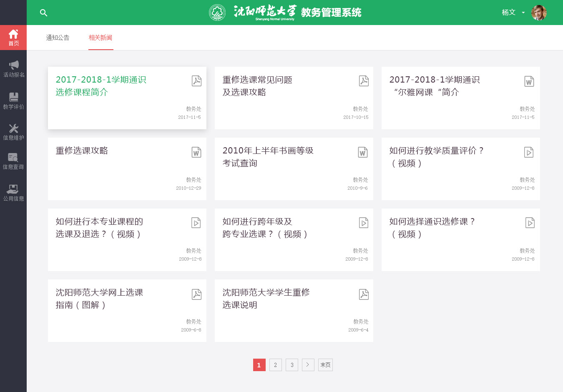Click date 2017-10-15 on 重修选课常见问题 card
Screen dimensions: 563x392
pyautogui.click(x=356, y=117)
